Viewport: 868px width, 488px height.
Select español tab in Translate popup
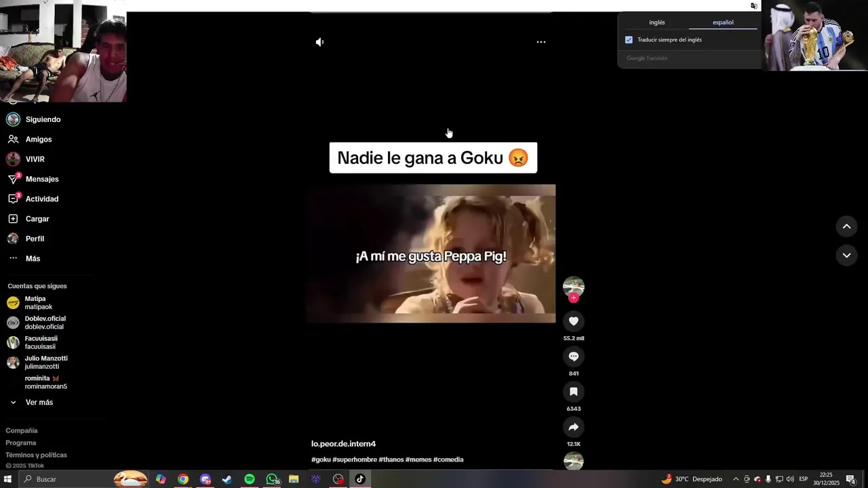pyautogui.click(x=723, y=22)
